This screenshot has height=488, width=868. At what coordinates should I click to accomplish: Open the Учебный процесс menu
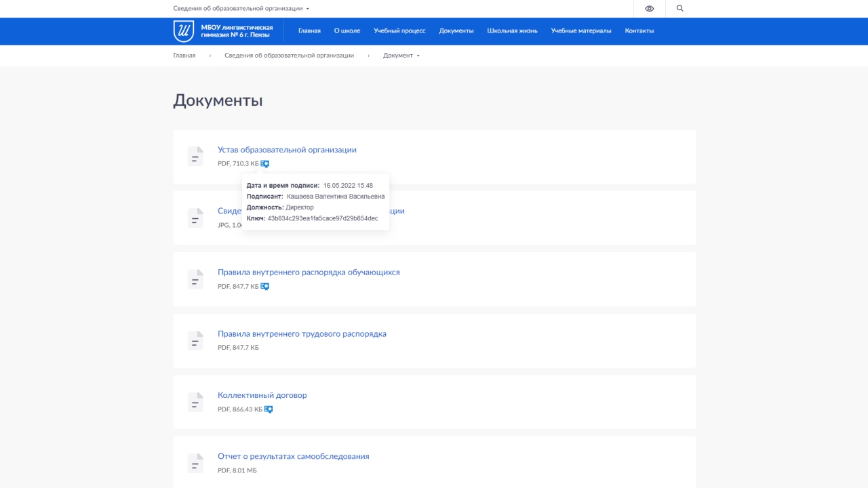tap(399, 31)
